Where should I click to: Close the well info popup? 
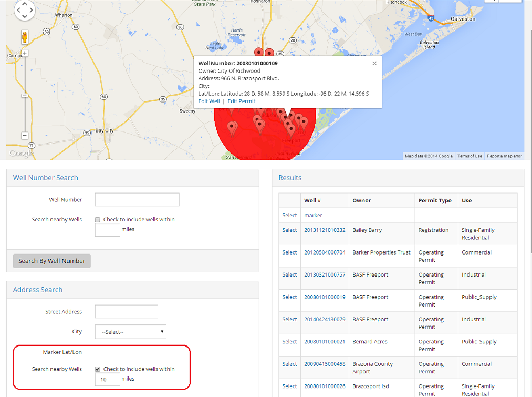point(374,63)
